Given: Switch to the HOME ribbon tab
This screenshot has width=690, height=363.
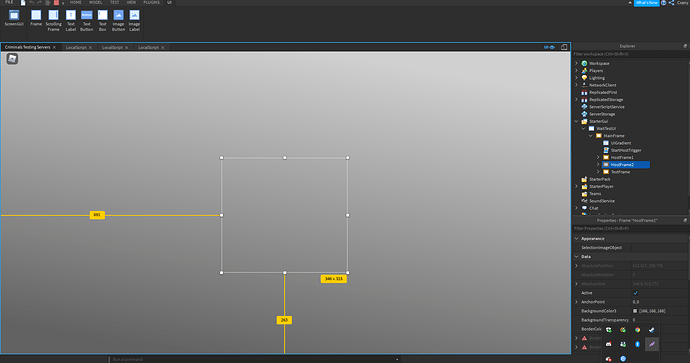Looking at the screenshot, I should (76, 3).
